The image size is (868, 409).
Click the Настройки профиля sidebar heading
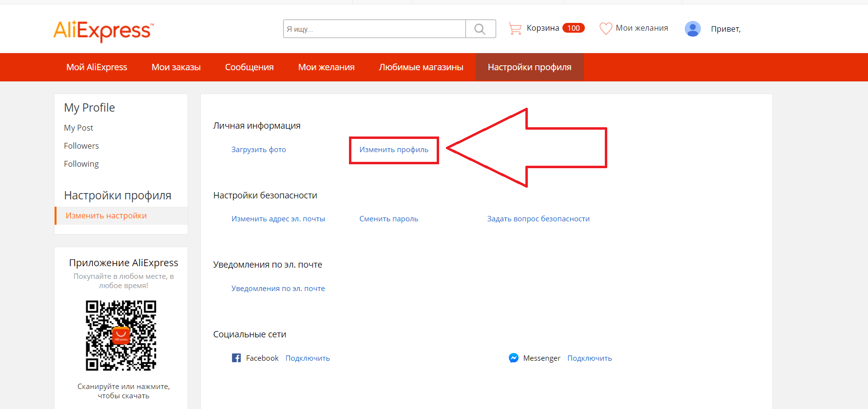[118, 195]
